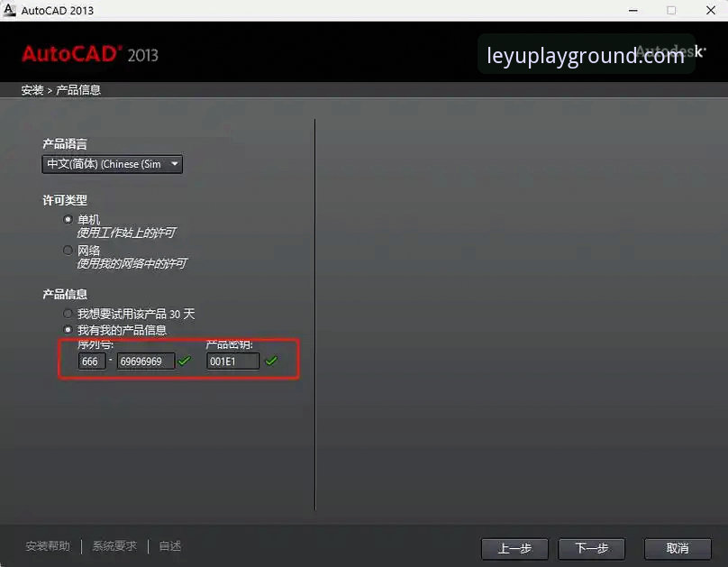Viewport: 728px width, 567px height.
Task: Close the AutoCAD 2013 installer window
Action: coord(710,10)
